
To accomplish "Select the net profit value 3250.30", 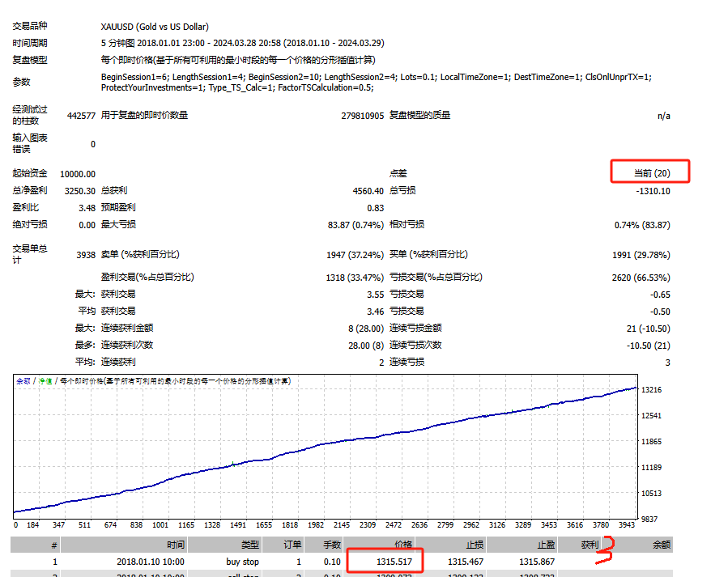I will 80,191.
